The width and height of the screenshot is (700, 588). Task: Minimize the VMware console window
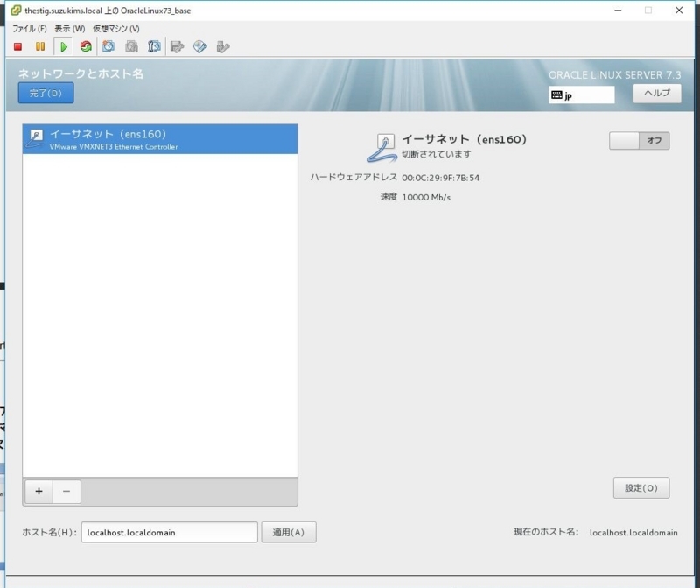pos(618,10)
